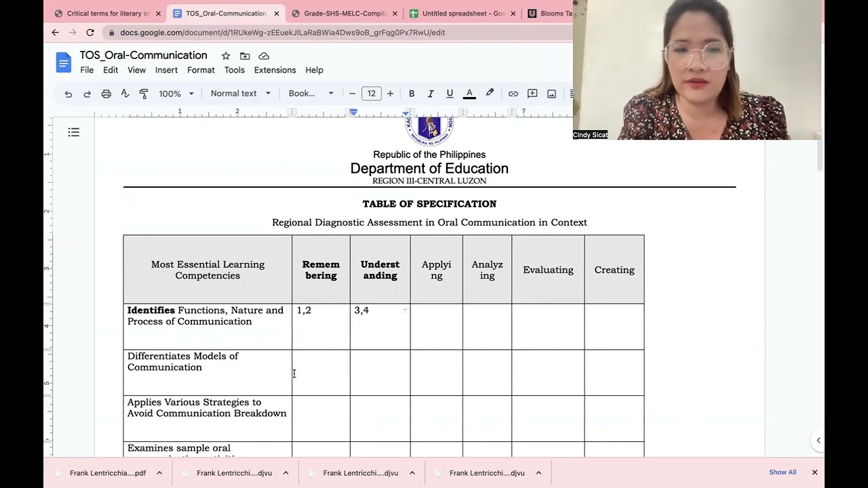Open the Google Docs home icon
Image resolution: width=868 pixels, height=488 pixels.
point(63,62)
